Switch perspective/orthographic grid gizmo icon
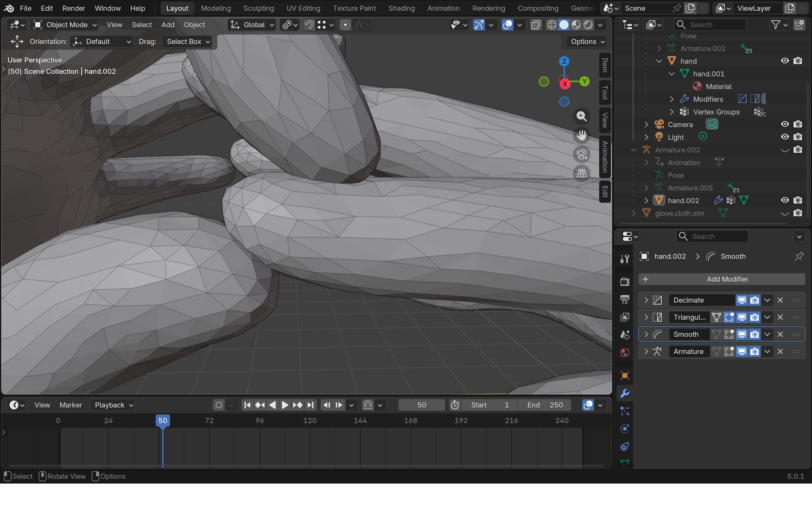This screenshot has height=507, width=812. (x=581, y=174)
